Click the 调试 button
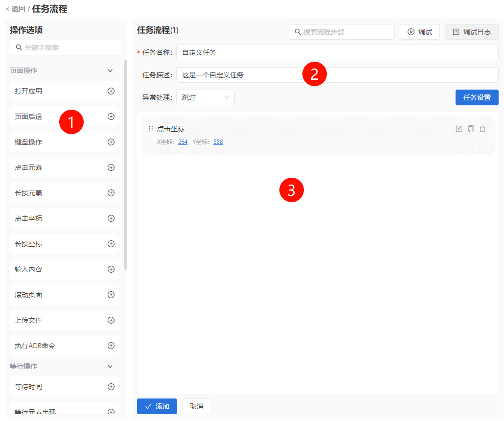Screen dimensions: 504x421 419,32
